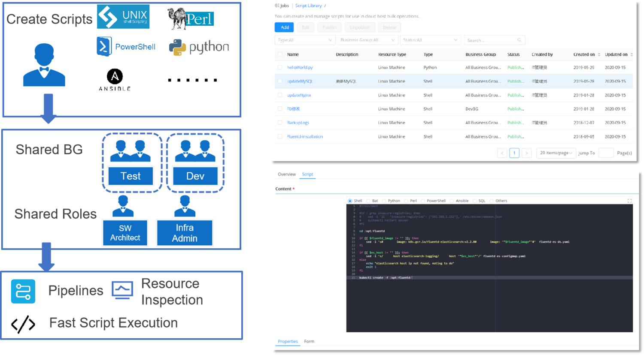644x355 pixels.
Task: Click the Jump To page input
Action: click(606, 153)
